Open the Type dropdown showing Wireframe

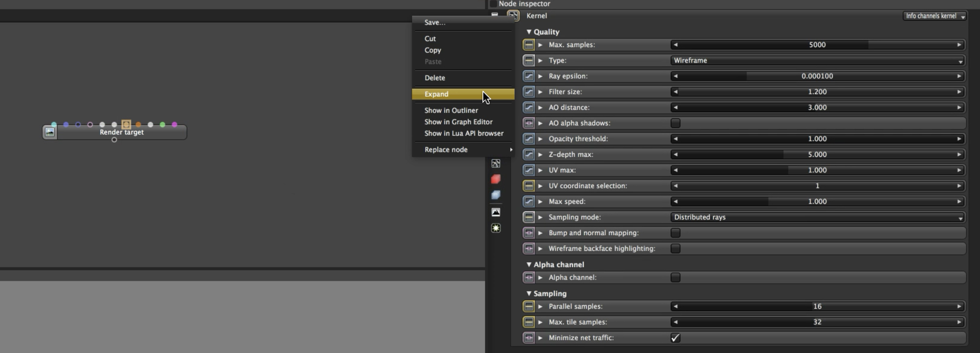[817, 60]
